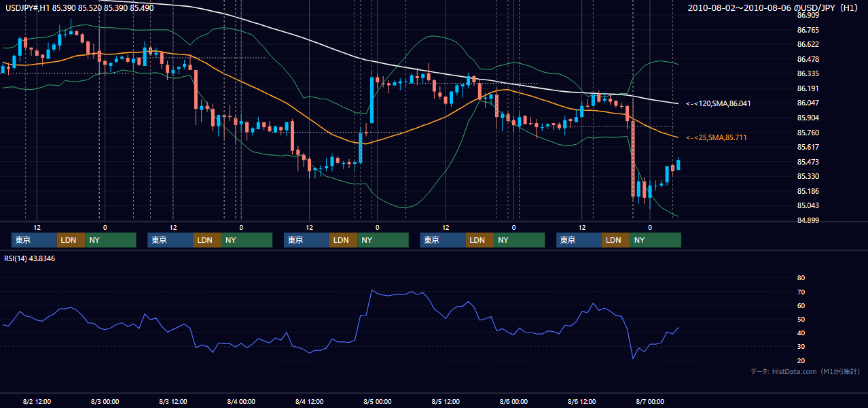This screenshot has width=868, height=408.
Task: Click RSI scale value 80
Action: coord(801,278)
